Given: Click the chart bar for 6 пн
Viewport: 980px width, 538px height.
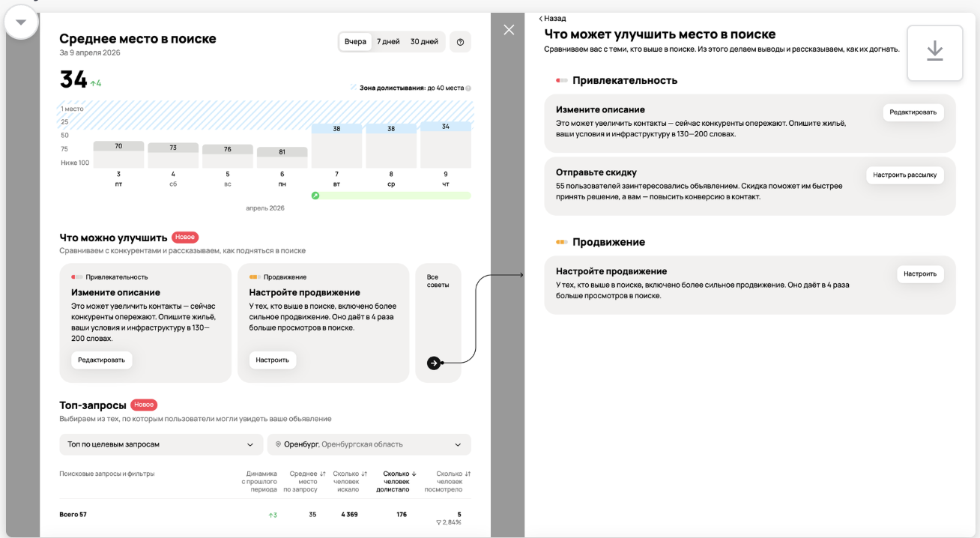Looking at the screenshot, I should [282, 157].
